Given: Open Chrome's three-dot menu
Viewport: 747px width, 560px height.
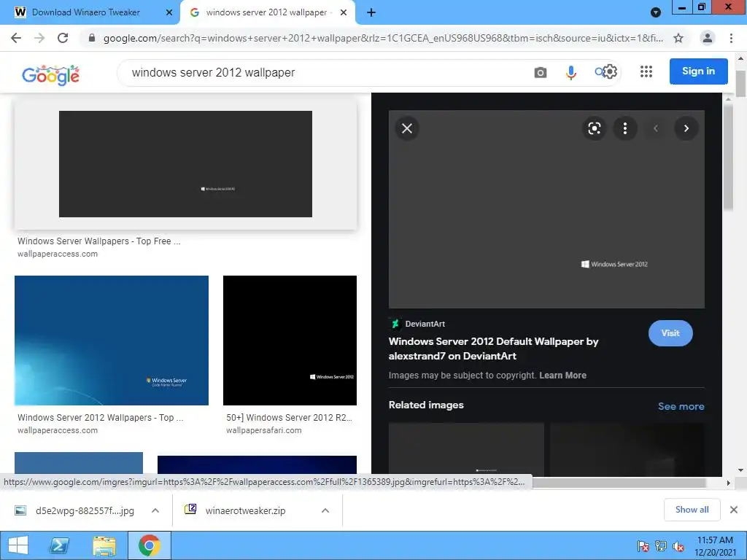Looking at the screenshot, I should point(731,38).
